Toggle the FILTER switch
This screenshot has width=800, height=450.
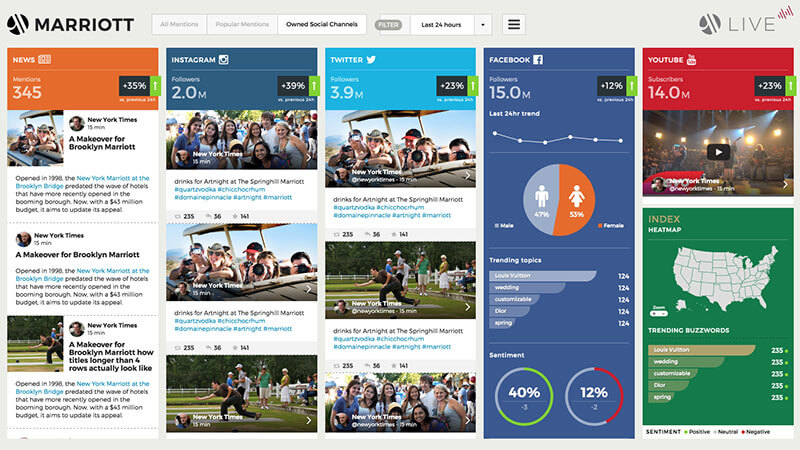388,24
